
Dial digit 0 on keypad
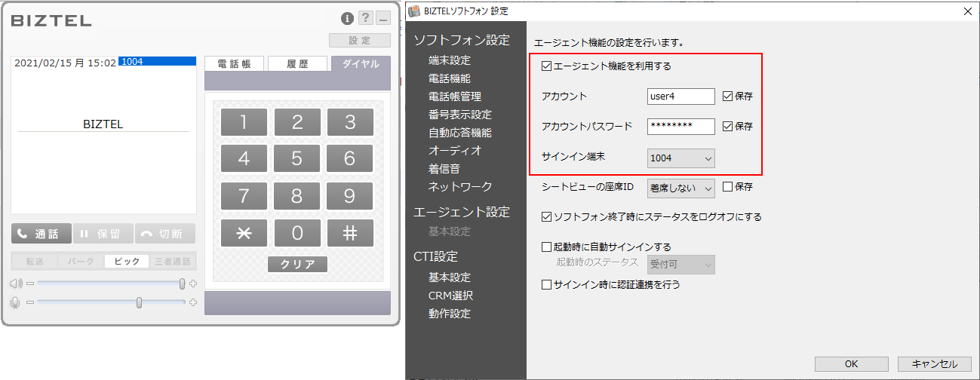coord(297,234)
